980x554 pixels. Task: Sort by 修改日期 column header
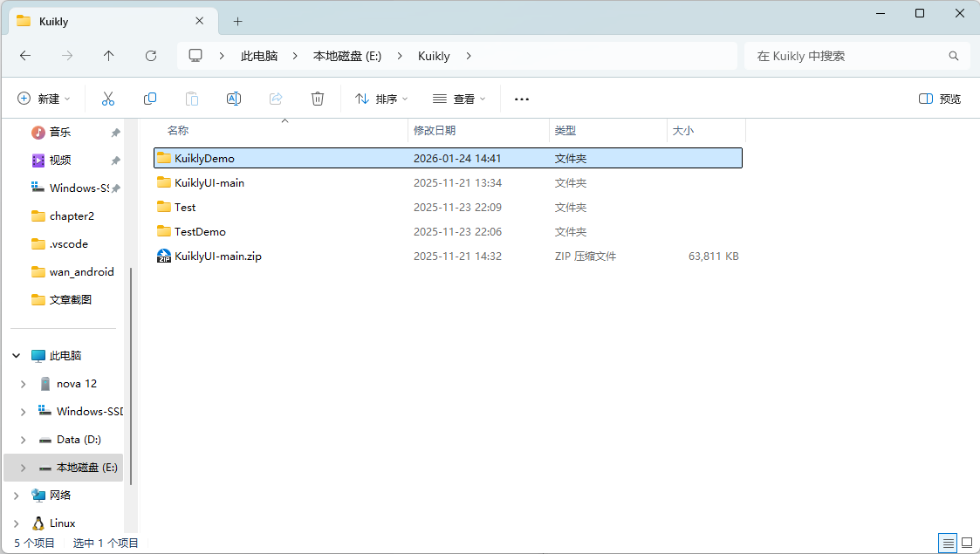click(435, 131)
